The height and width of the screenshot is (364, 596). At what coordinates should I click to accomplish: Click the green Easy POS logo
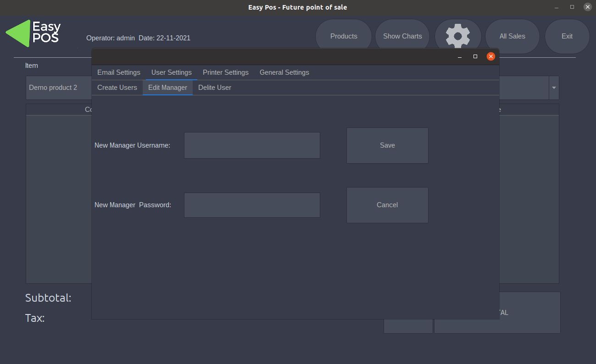tap(33, 33)
